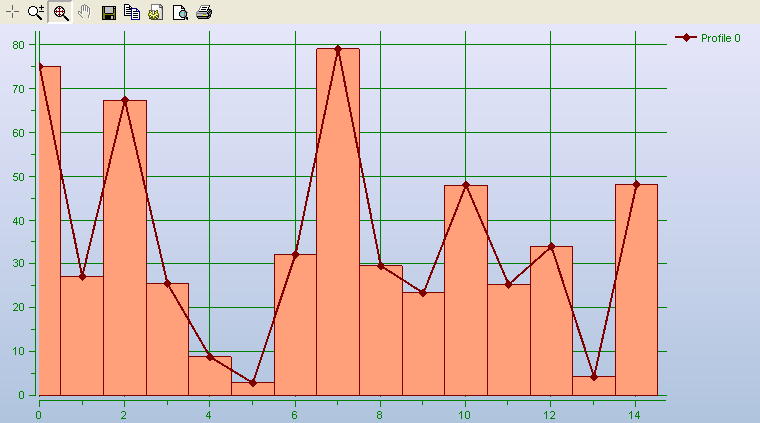This screenshot has width=760, height=423.
Task: Select the crosshair cursor tool
Action: pyautogui.click(x=13, y=12)
